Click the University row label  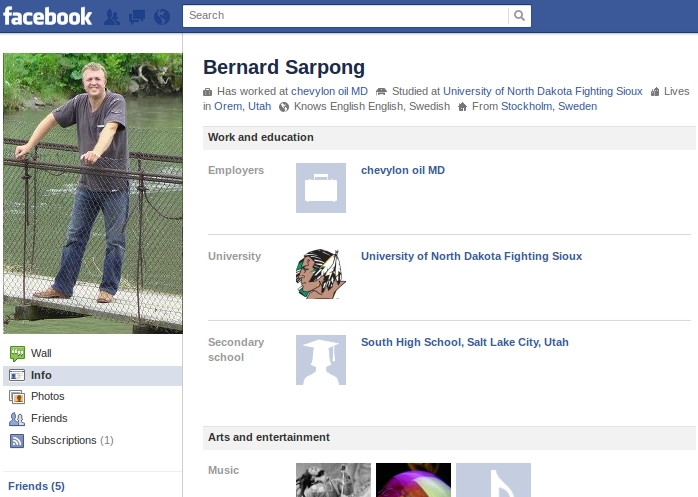click(235, 256)
